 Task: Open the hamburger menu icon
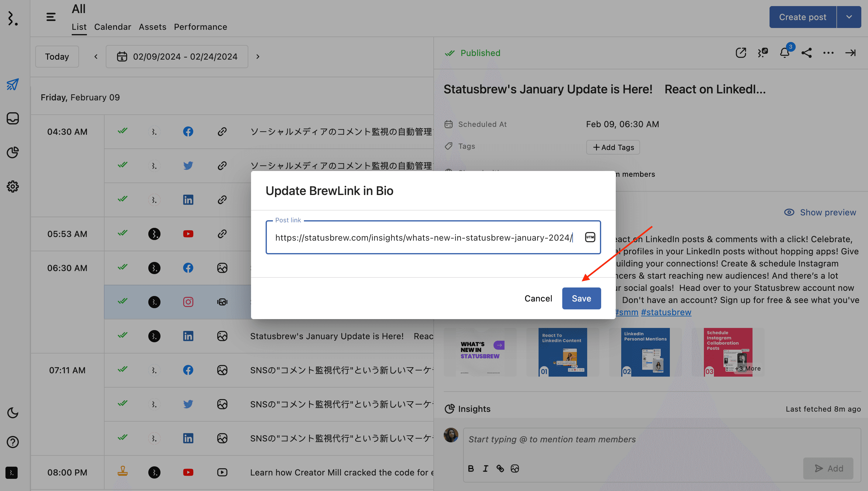click(x=51, y=17)
